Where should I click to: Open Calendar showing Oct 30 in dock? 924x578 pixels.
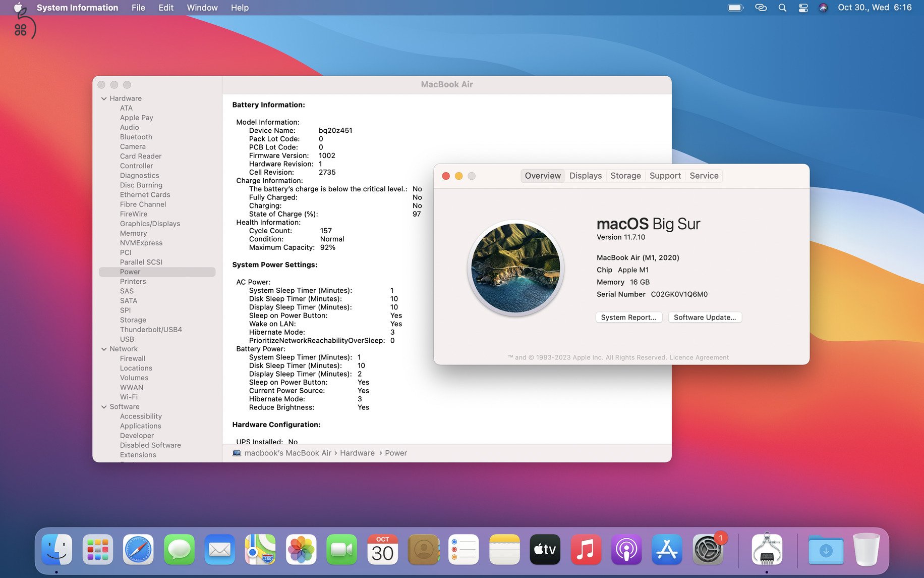pyautogui.click(x=382, y=549)
